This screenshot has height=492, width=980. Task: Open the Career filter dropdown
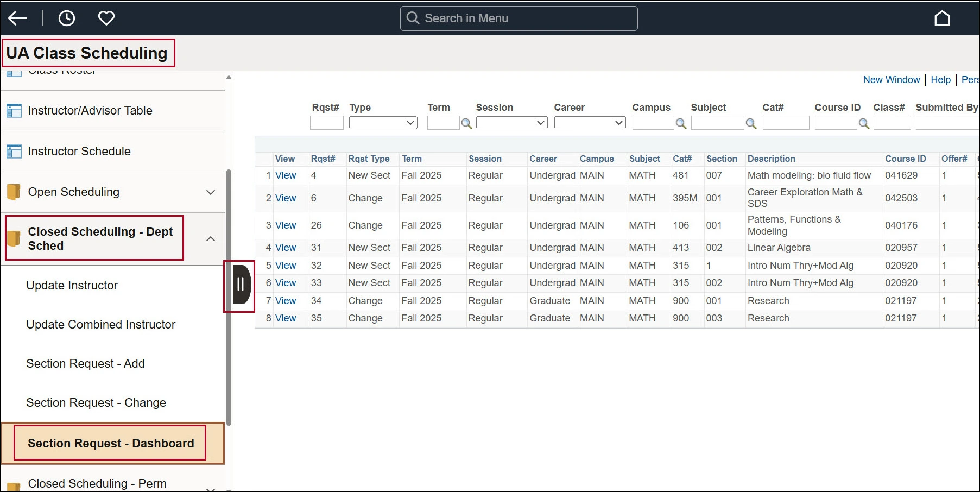[x=590, y=123]
